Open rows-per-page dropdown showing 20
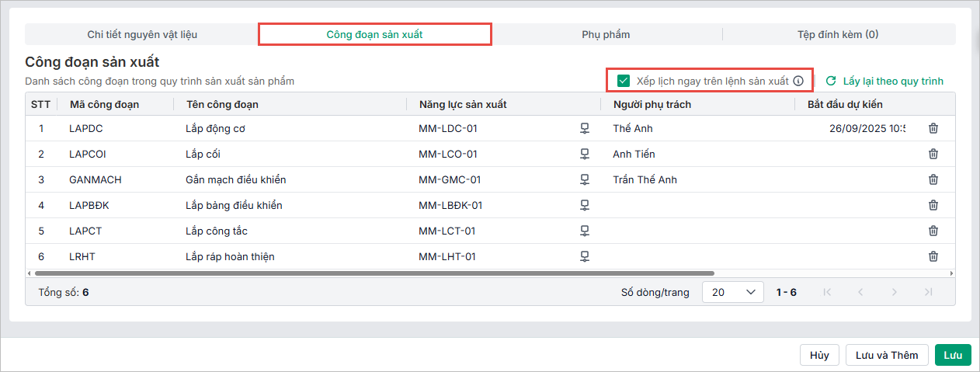 click(732, 292)
